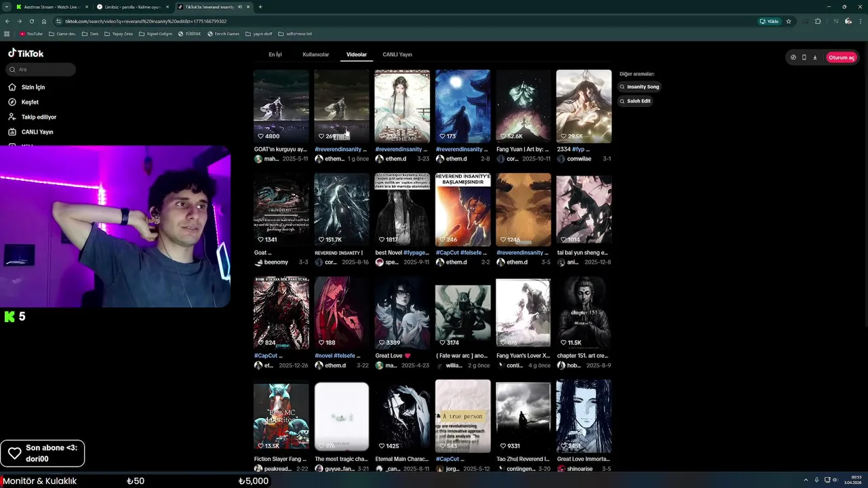Image resolution: width=868 pixels, height=488 pixels.
Task: Click the Saleh Edit suggested search
Action: [635, 101]
